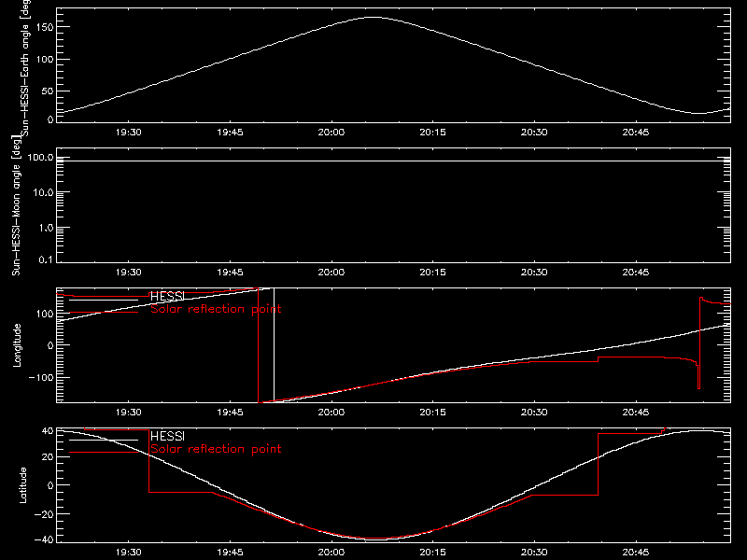Tap 19:30 time label under Latitude plot

coord(129,553)
